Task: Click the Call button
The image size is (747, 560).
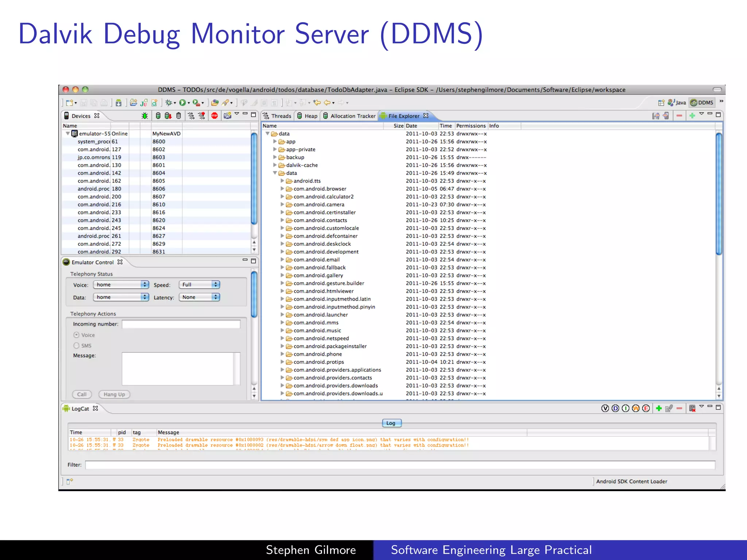Action: (82, 394)
